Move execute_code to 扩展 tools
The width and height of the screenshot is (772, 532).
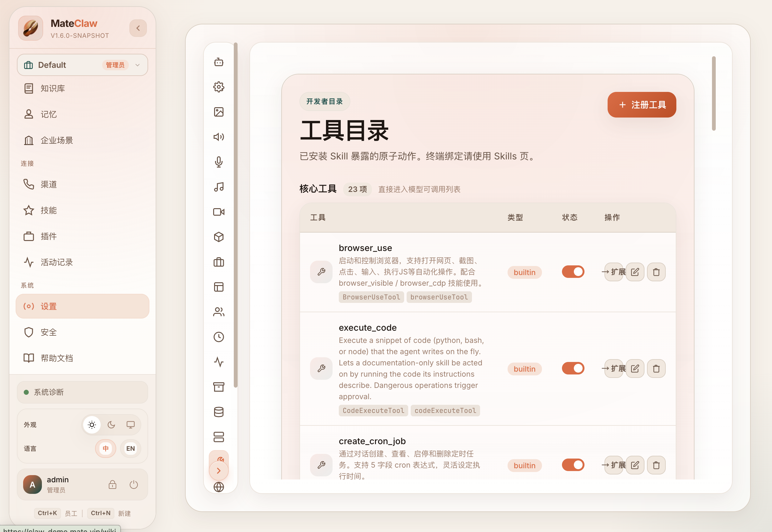click(614, 369)
